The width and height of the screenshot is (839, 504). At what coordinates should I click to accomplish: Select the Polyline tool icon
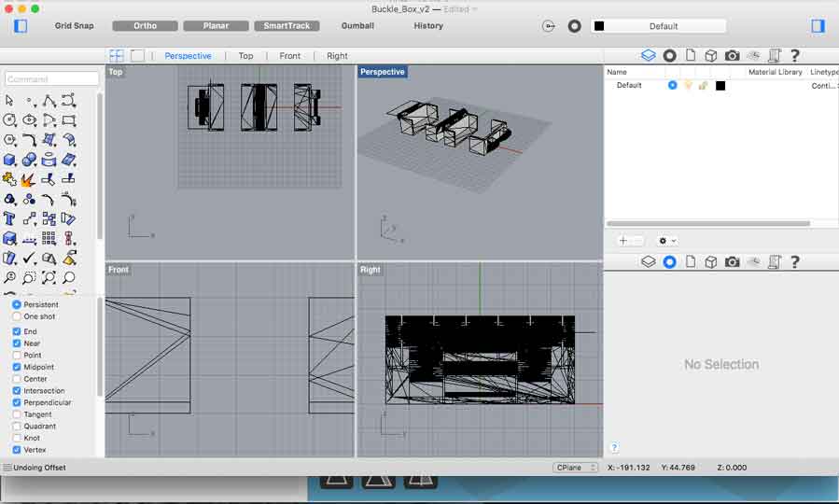coord(49,101)
